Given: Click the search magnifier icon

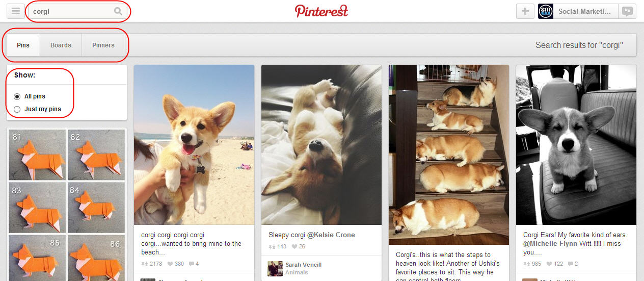Looking at the screenshot, I should pyautogui.click(x=118, y=11).
